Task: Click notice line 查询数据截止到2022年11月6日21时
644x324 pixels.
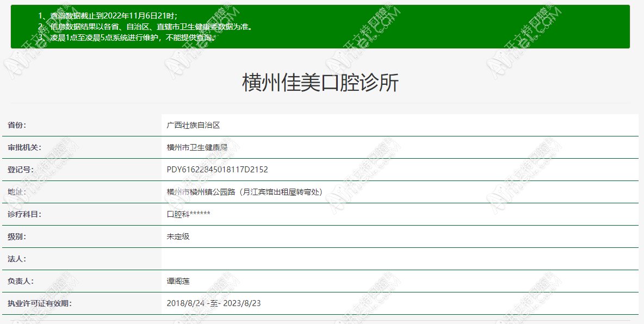Action: click(x=108, y=16)
